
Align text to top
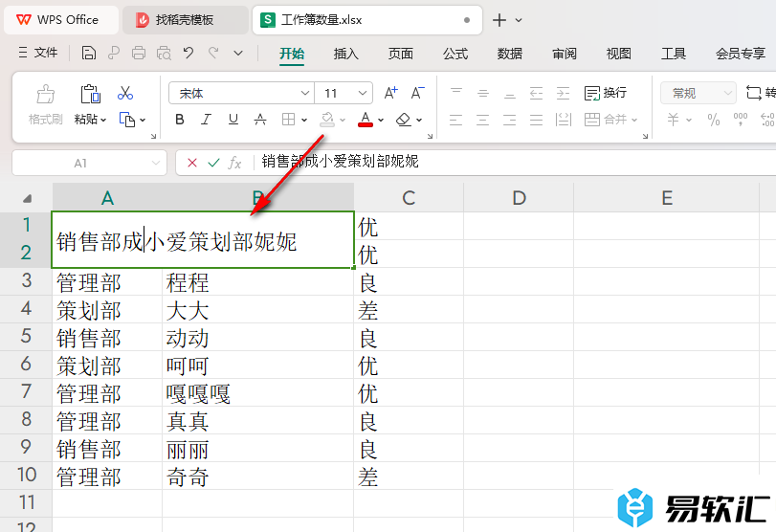click(456, 93)
